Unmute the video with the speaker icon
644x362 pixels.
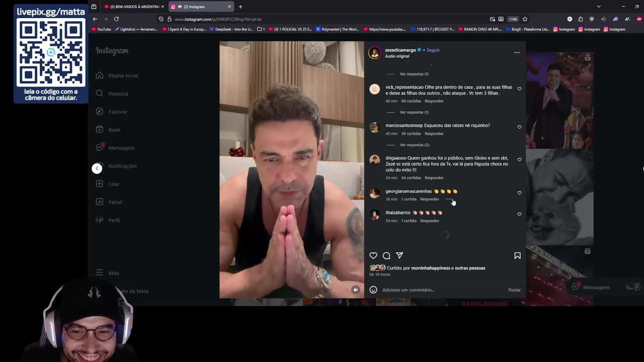click(355, 290)
